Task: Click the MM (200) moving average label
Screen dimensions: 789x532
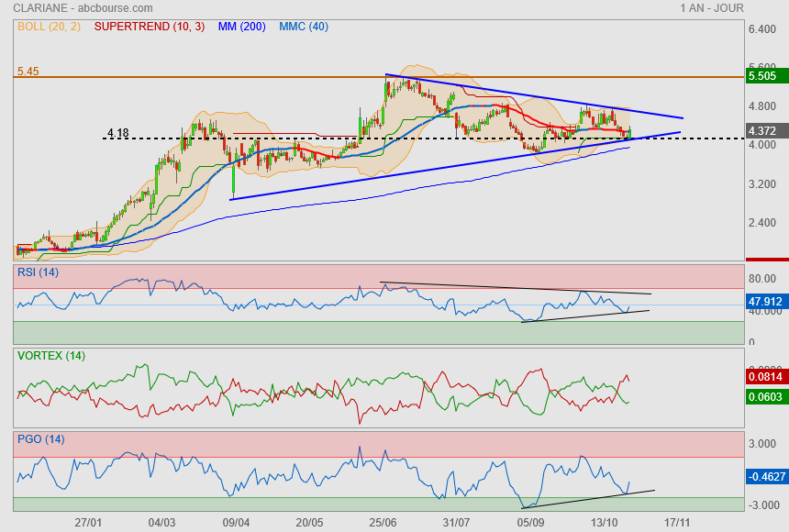Action: tap(241, 27)
